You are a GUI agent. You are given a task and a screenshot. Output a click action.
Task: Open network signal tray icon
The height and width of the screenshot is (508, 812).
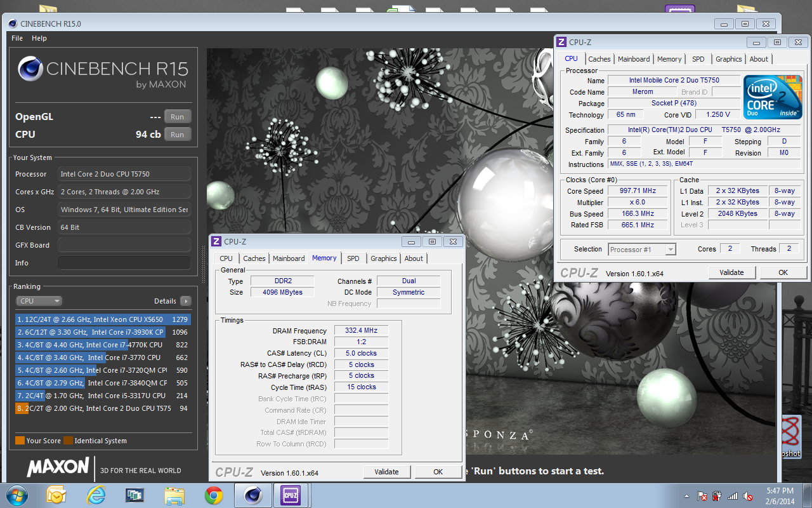point(733,495)
